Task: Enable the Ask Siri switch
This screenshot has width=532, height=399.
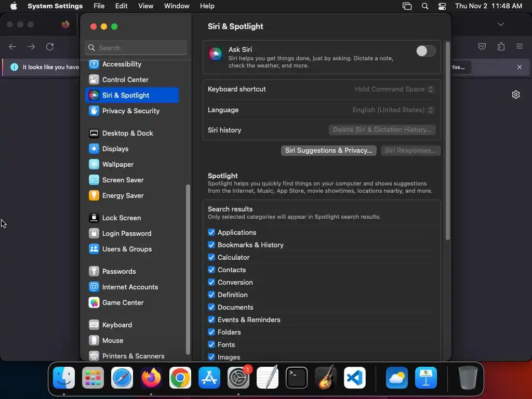Action: click(x=426, y=51)
